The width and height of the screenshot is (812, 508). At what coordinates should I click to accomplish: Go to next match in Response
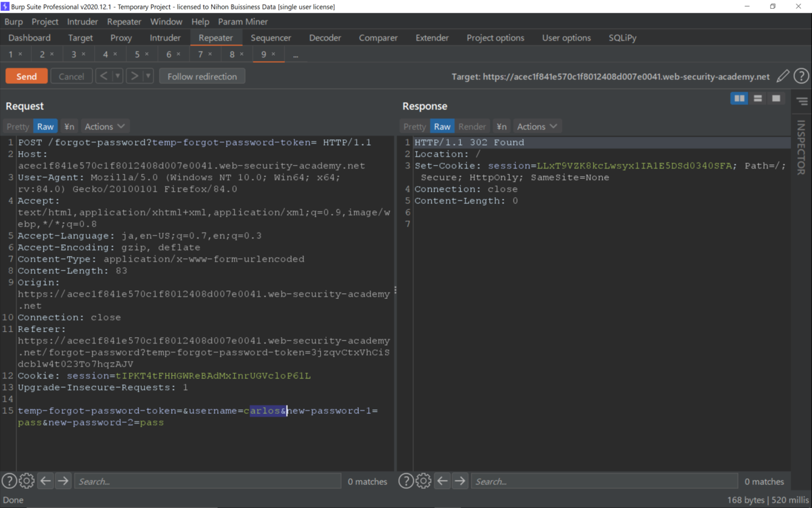pyautogui.click(x=460, y=481)
